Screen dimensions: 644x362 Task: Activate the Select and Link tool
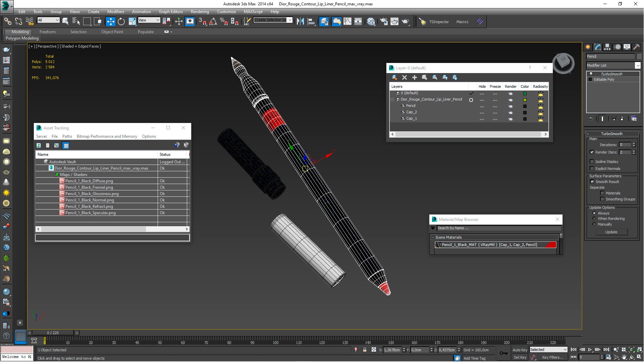(x=7, y=21)
